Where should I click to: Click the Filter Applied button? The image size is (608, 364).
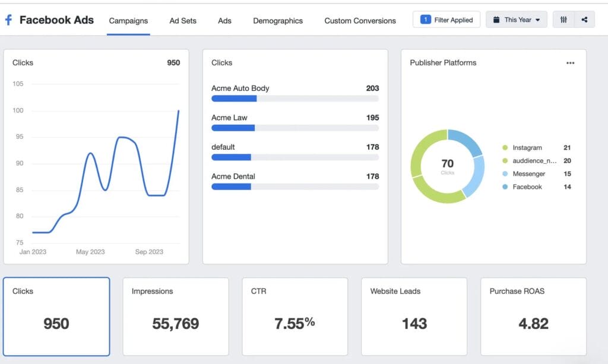pos(446,20)
